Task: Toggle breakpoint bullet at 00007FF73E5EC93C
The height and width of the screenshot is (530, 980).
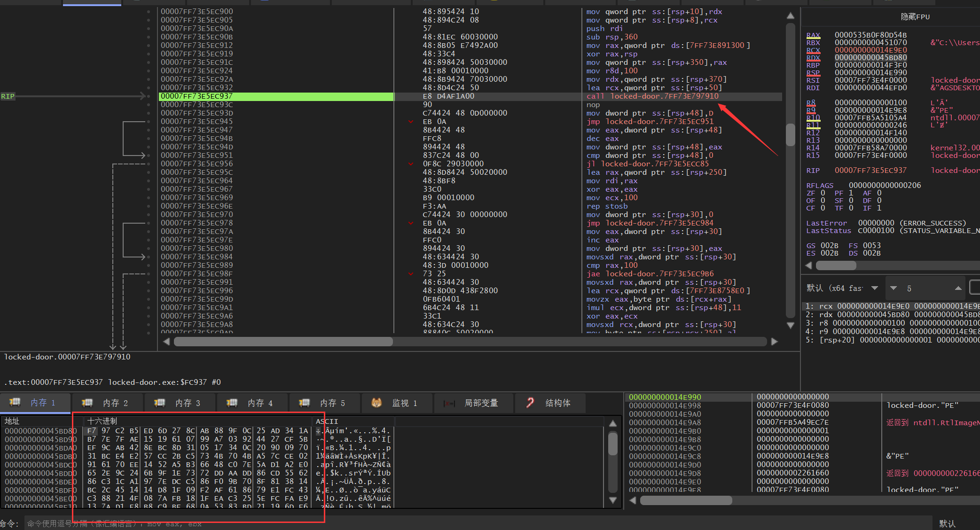Action: point(149,105)
